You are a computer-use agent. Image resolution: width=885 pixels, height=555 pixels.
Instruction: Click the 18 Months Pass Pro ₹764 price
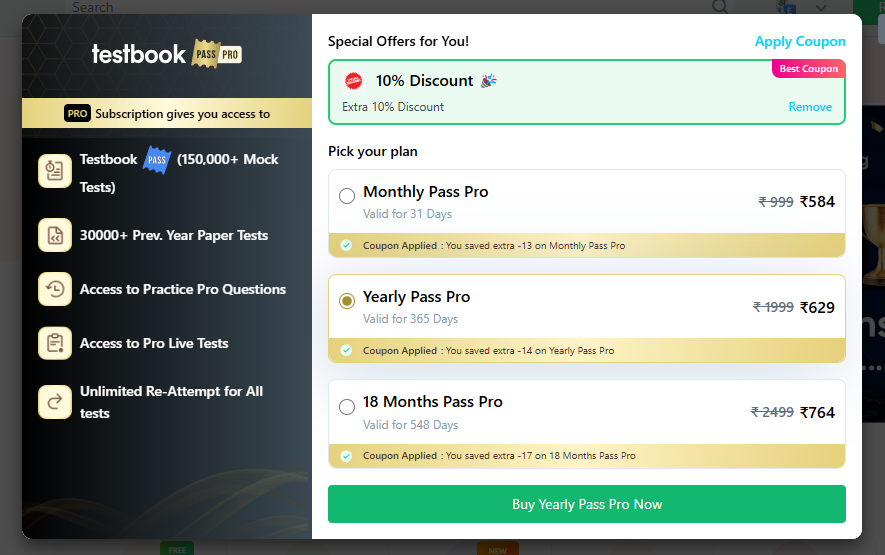click(x=817, y=413)
